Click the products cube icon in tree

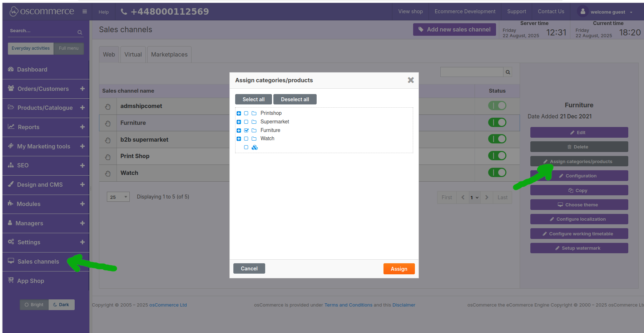tap(254, 147)
